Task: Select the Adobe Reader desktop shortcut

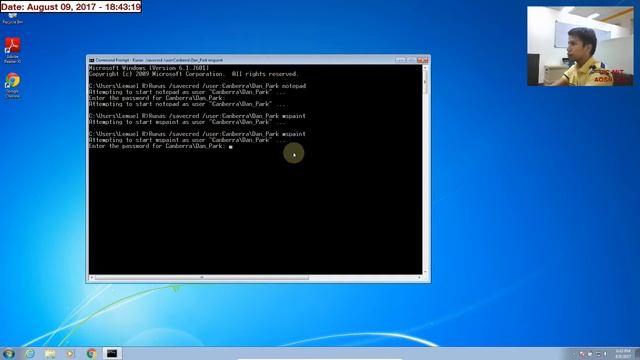Action: point(12,50)
